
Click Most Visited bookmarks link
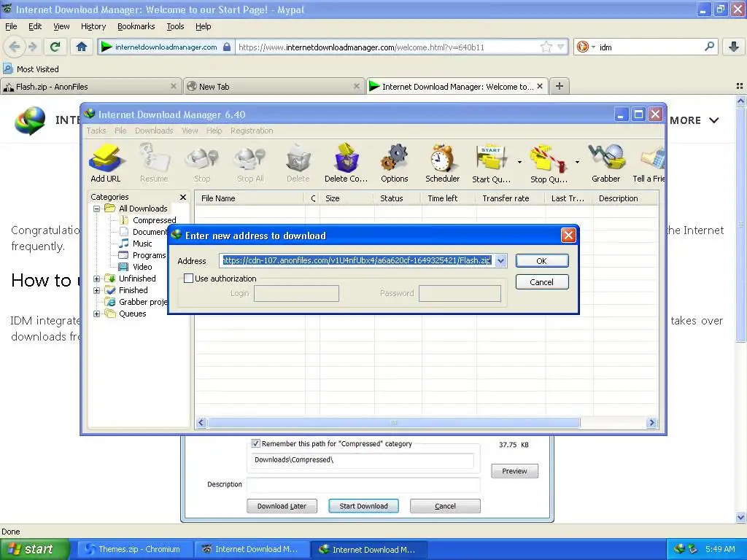tap(31, 69)
